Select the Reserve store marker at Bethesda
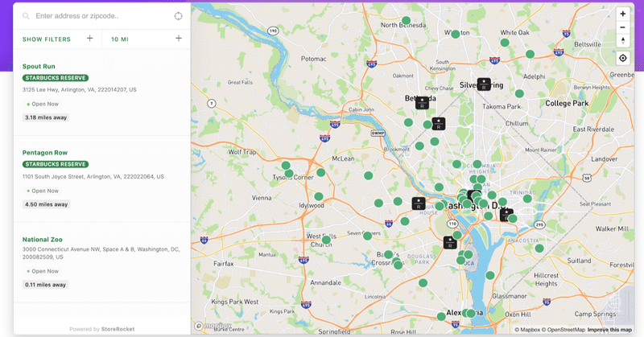Viewport: 644px width, 337px height. coord(422,103)
